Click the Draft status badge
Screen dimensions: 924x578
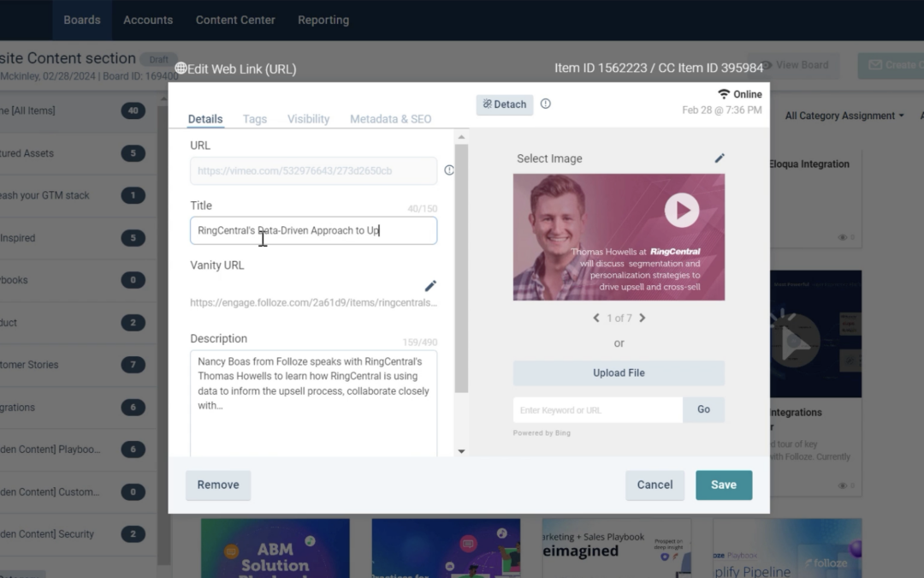point(158,60)
